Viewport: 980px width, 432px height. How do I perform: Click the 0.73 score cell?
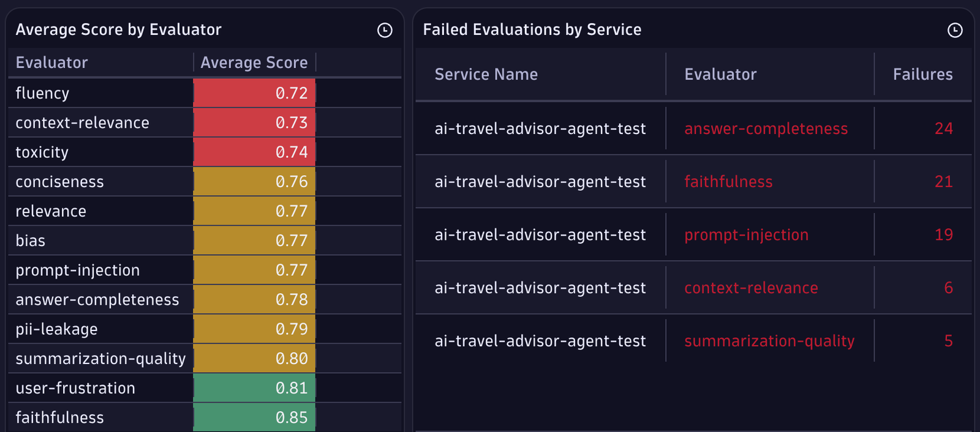[254, 122]
